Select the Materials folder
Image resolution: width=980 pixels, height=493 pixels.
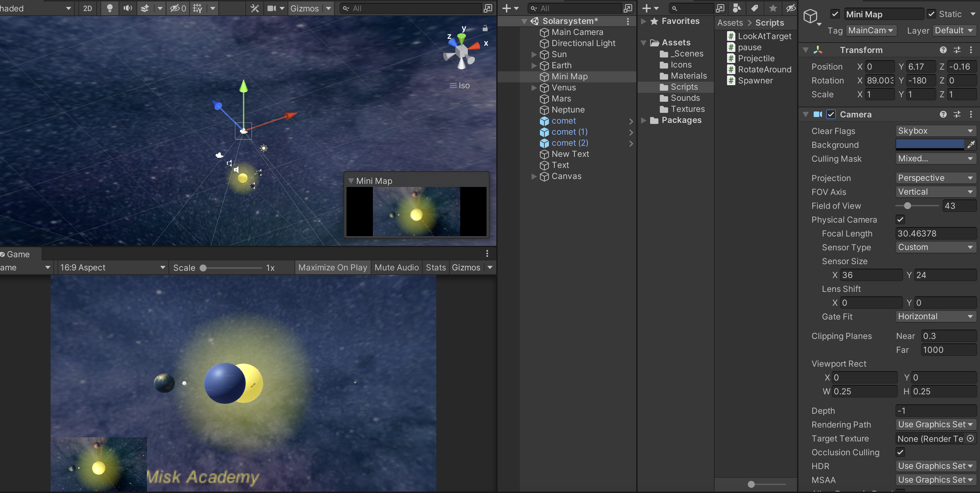683,75
